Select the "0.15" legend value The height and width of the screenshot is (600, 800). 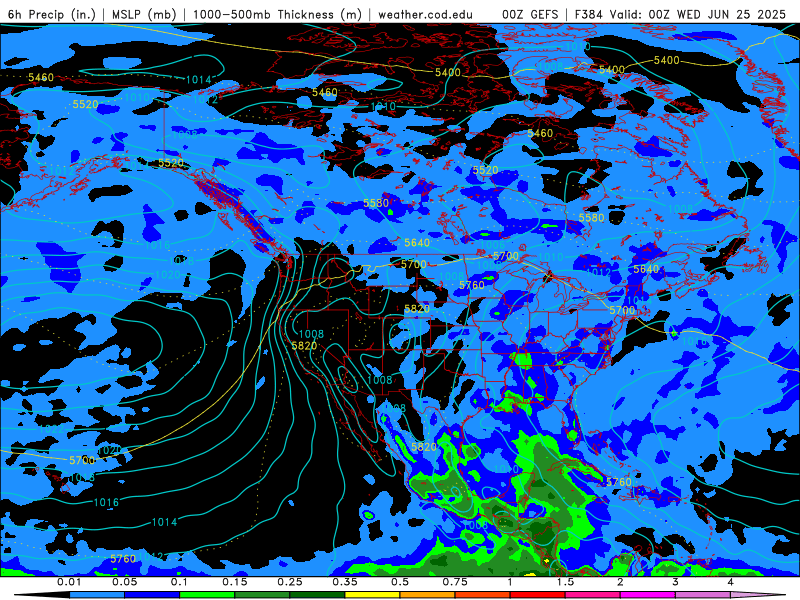[x=235, y=582]
